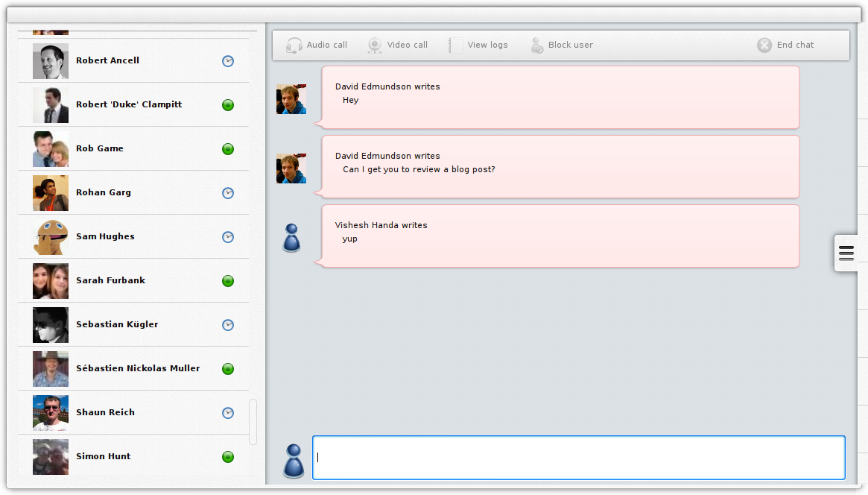Select contact Sébastien Nickolas Muller
Screen dimensions: 868x495
133,369
